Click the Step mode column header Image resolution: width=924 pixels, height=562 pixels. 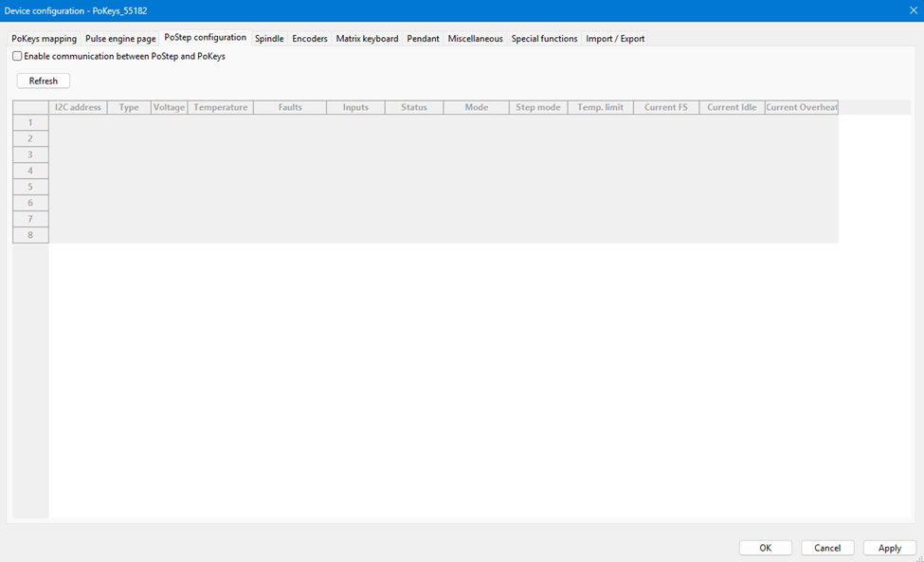click(537, 107)
